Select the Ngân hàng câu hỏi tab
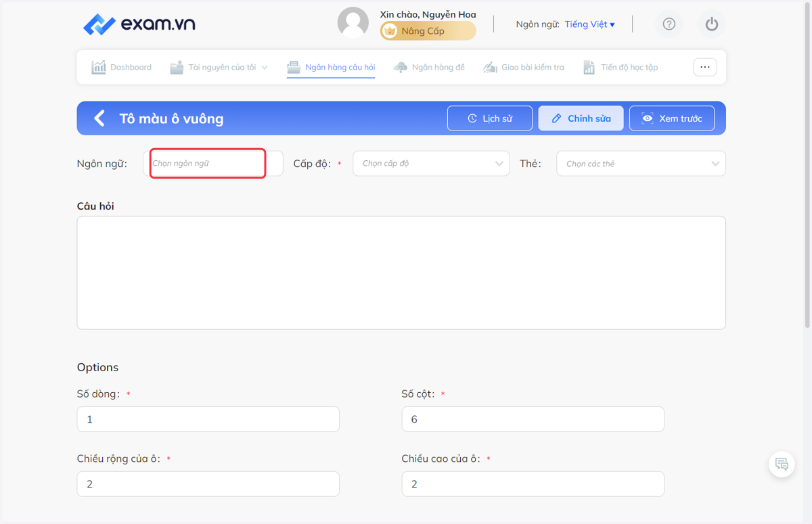This screenshot has height=524, width=812. tap(331, 67)
